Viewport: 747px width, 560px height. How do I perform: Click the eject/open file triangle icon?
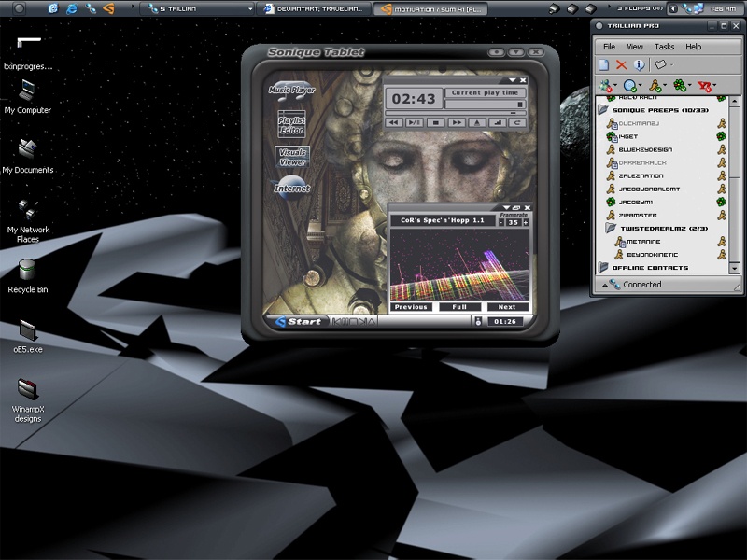[476, 123]
